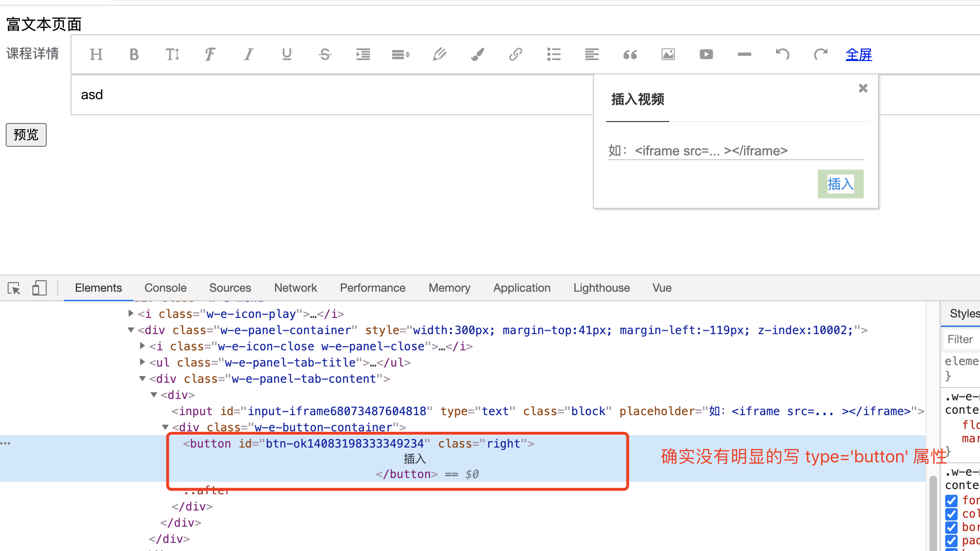The height and width of the screenshot is (551, 980).
Task: Apply strikethrough formatting
Action: tap(325, 54)
